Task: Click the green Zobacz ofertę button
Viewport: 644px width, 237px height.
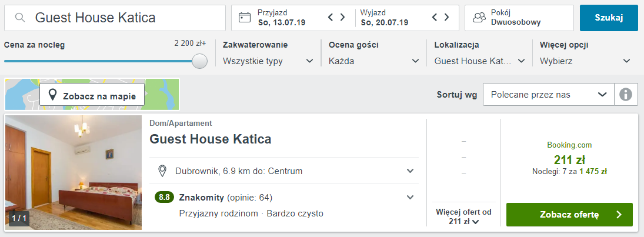Action: pos(569,215)
